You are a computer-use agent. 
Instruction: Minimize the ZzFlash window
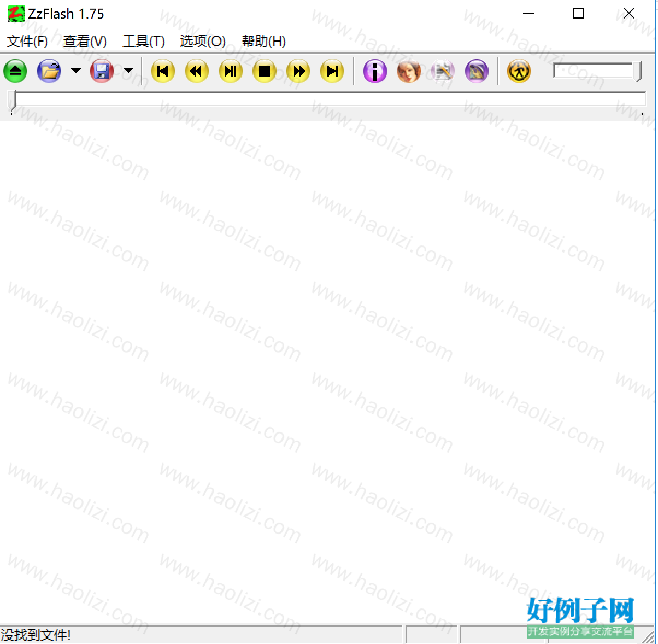point(528,14)
